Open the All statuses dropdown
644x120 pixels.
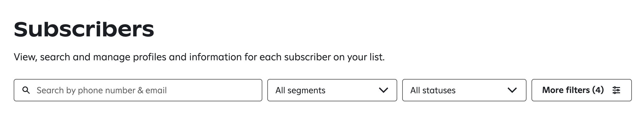pos(464,90)
